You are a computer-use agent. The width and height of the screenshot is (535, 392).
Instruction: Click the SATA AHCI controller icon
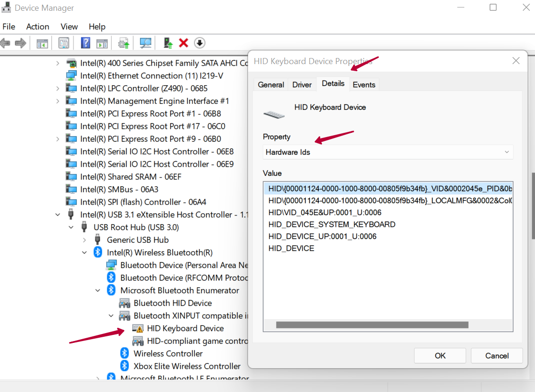tap(71, 63)
